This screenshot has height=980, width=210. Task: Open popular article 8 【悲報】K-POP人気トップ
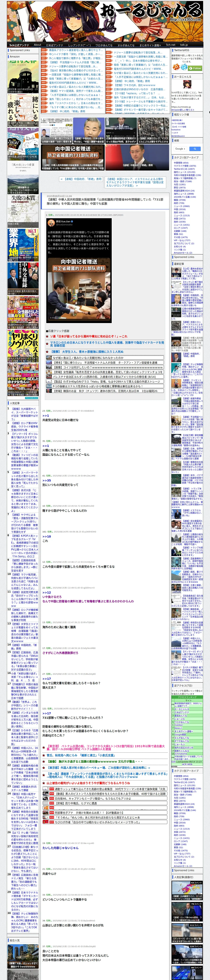pos(24,546)
